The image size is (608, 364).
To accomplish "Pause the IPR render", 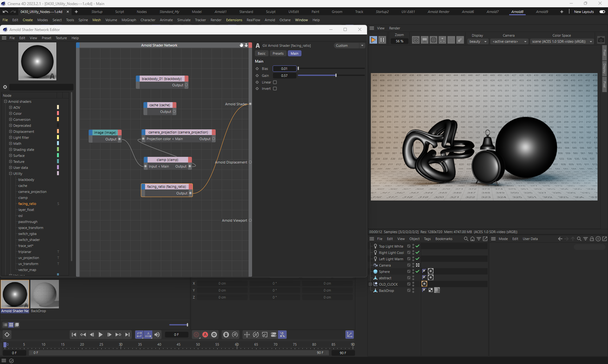I will tap(382, 40).
